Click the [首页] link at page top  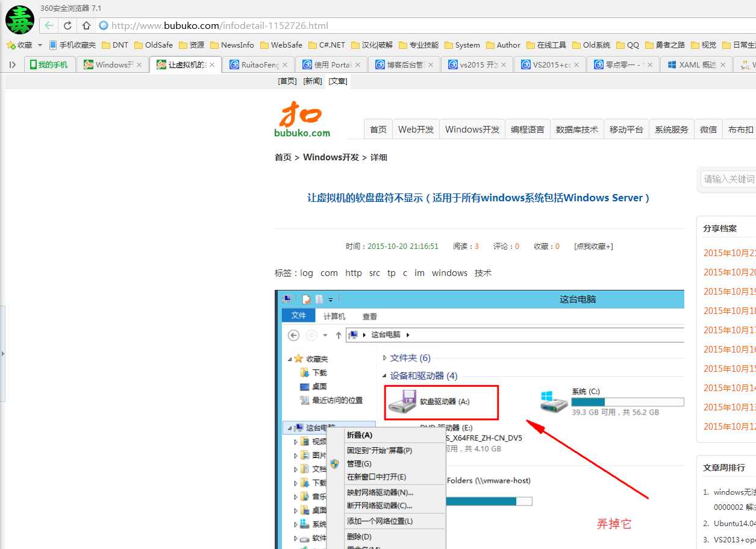287,81
